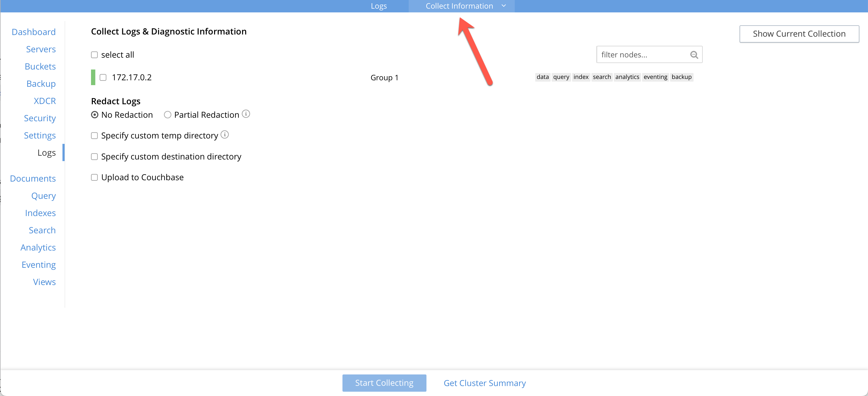Toggle the 172.17.0.2 node checkbox
Screen dimensions: 868x396
pos(103,77)
